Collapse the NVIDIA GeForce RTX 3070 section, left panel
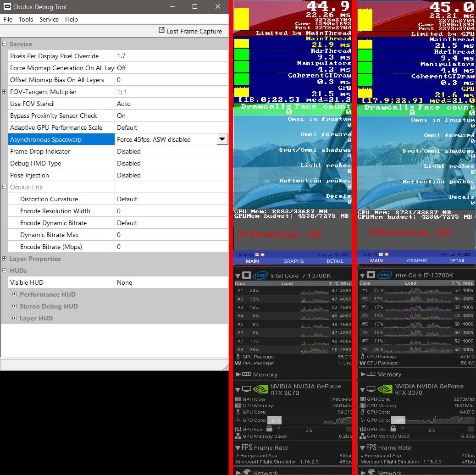 pyautogui.click(x=238, y=390)
